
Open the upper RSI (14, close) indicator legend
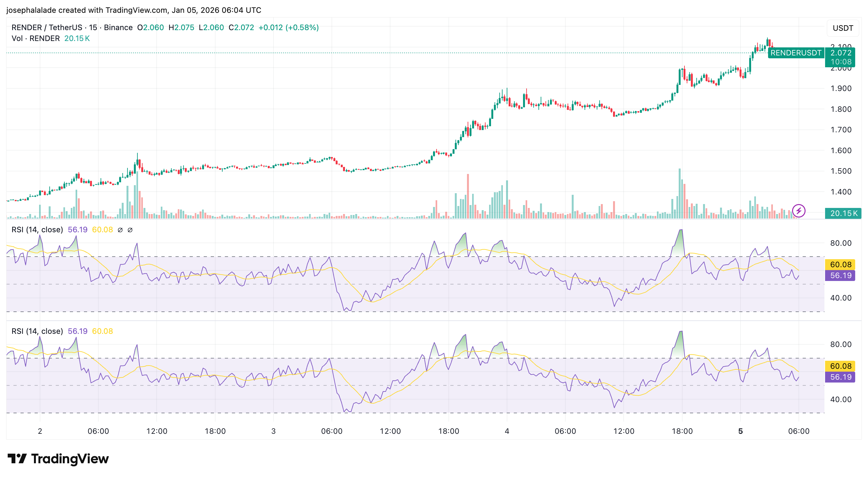pyautogui.click(x=37, y=230)
